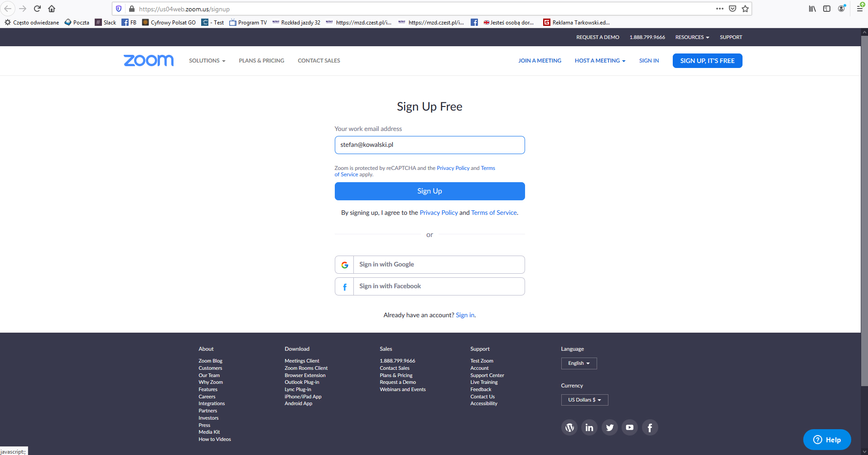Open Zoom's Twitter icon in footer

pos(610,427)
